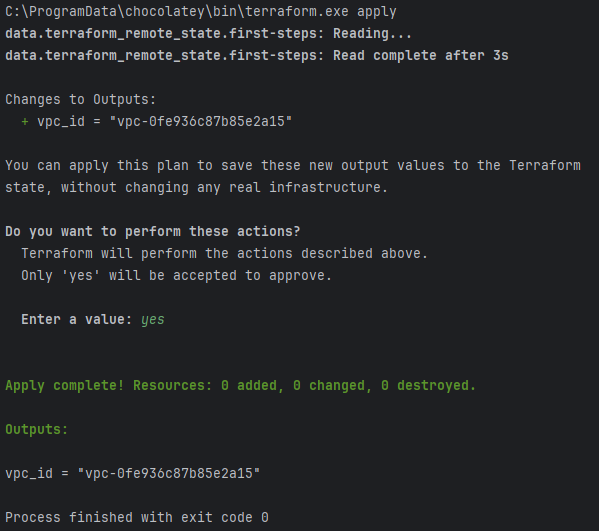Click the green 'Outputs:' heading

coord(37,429)
